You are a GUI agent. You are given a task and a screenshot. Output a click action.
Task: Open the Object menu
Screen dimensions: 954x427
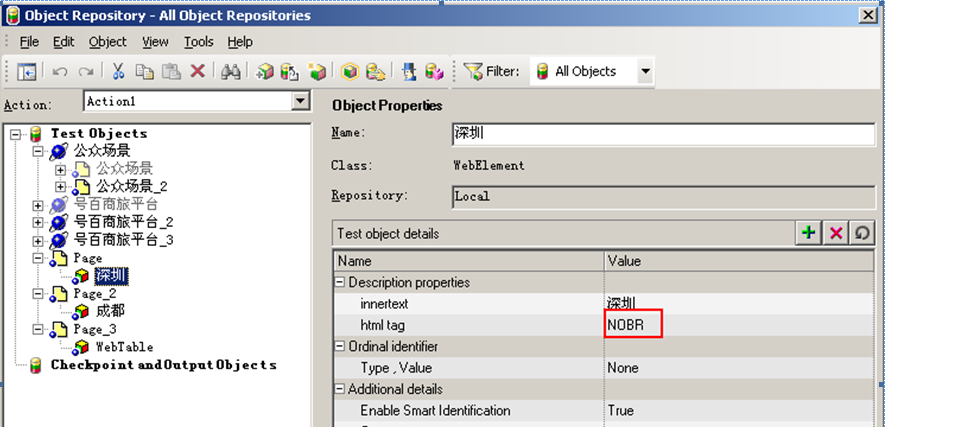coord(108,42)
